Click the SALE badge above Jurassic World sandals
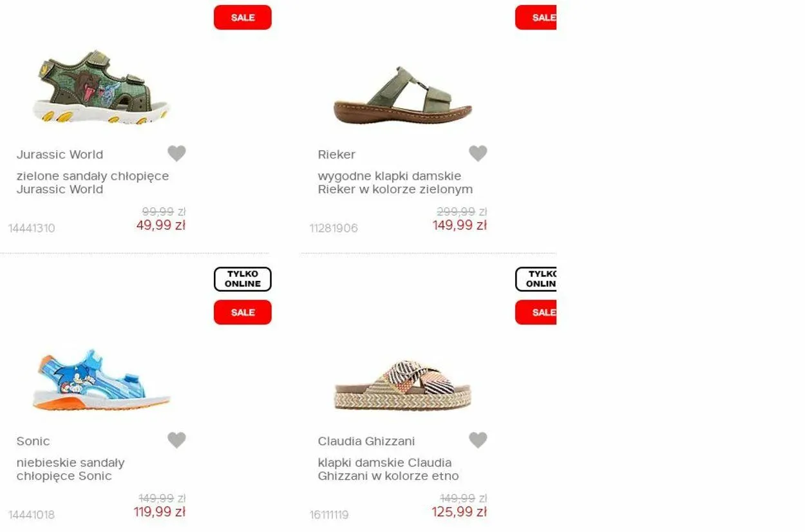The width and height of the screenshot is (805, 532). tap(243, 17)
